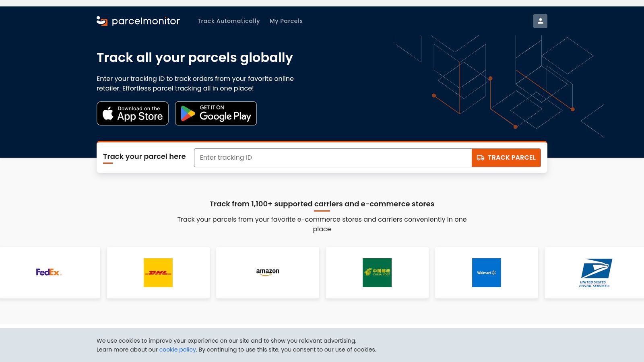Click the parcelmonitor logo

138,21
